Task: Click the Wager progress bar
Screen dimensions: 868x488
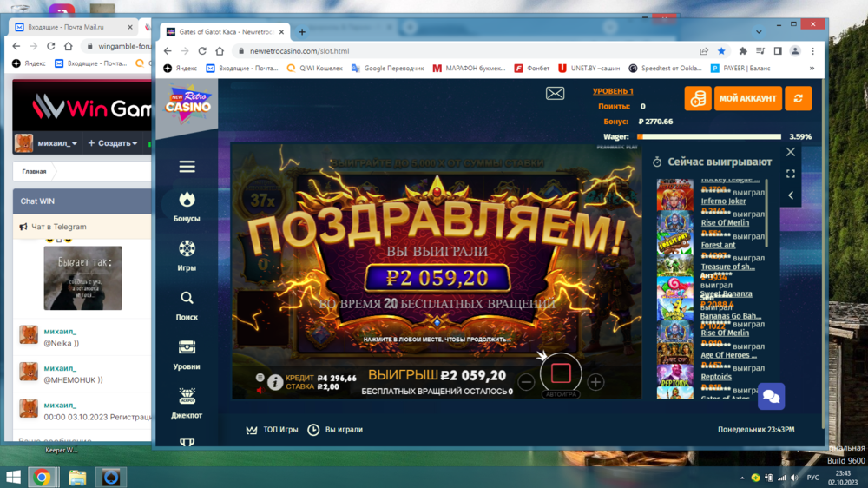Action: click(x=708, y=136)
